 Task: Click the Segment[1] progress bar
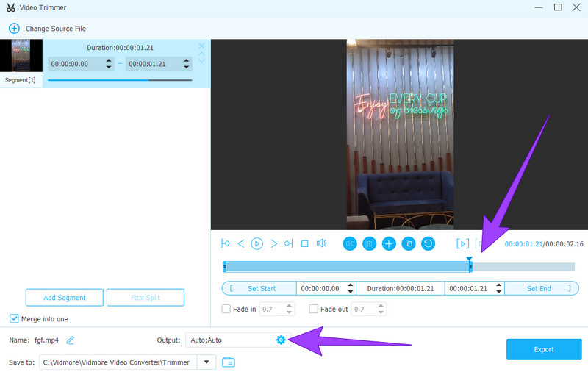120,80
